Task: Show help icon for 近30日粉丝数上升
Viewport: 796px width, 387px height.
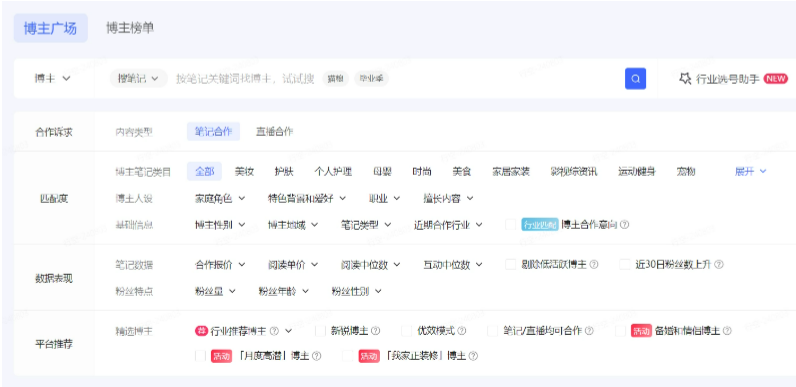Action: point(719,265)
